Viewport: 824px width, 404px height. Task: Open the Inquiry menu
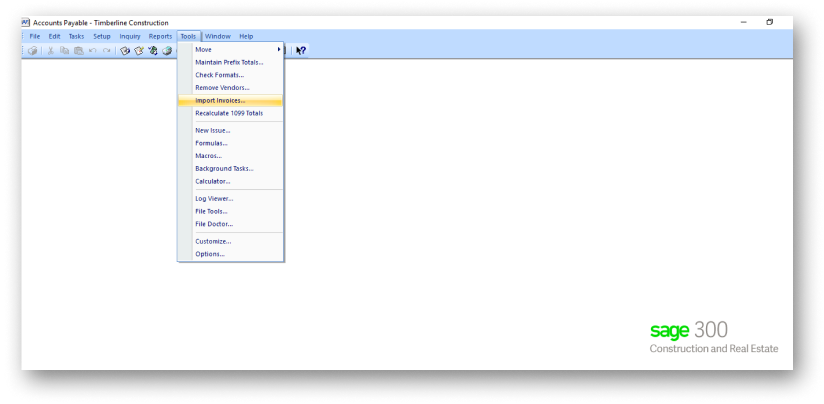130,36
